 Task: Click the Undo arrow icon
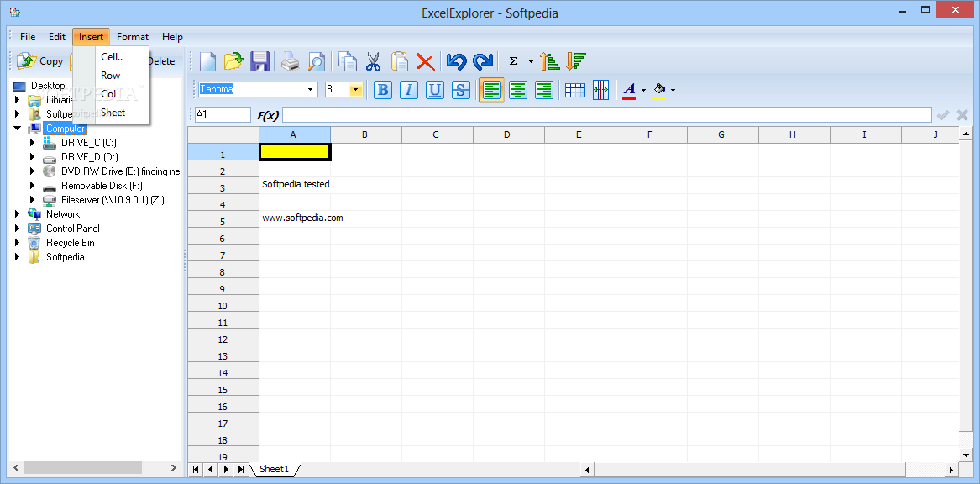457,61
